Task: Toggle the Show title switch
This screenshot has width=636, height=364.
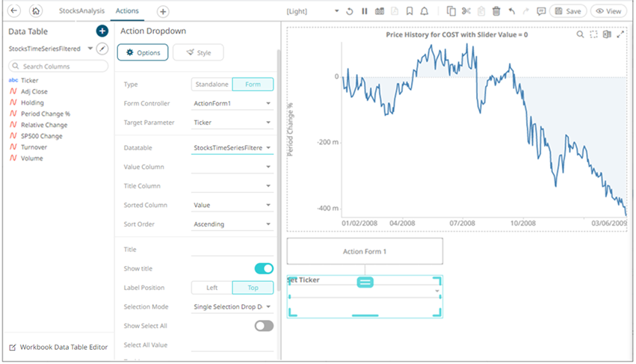Action: pos(264,268)
